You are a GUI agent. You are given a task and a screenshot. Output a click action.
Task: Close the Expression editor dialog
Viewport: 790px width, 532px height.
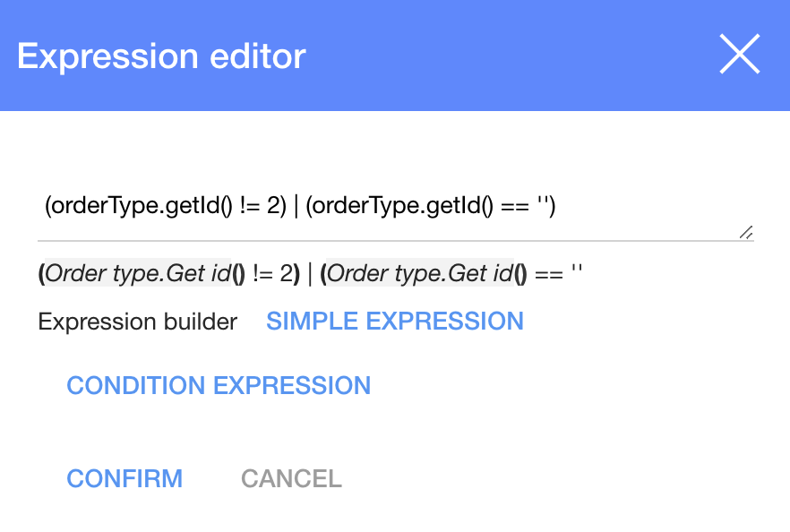tap(740, 54)
